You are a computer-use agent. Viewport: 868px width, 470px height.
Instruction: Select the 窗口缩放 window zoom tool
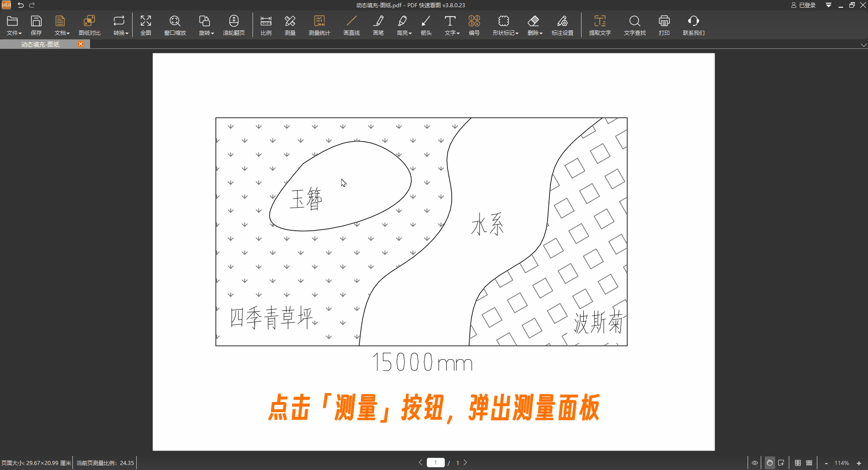tap(175, 25)
